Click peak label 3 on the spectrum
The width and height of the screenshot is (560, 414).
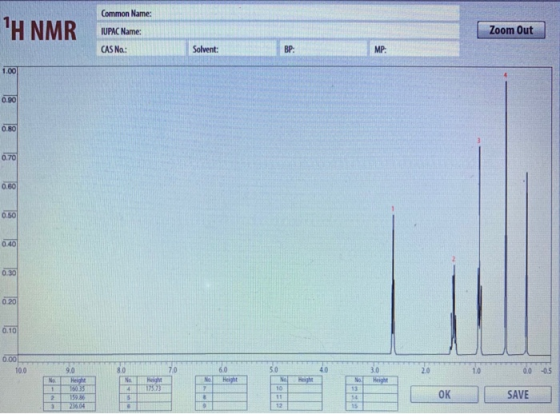click(x=479, y=141)
